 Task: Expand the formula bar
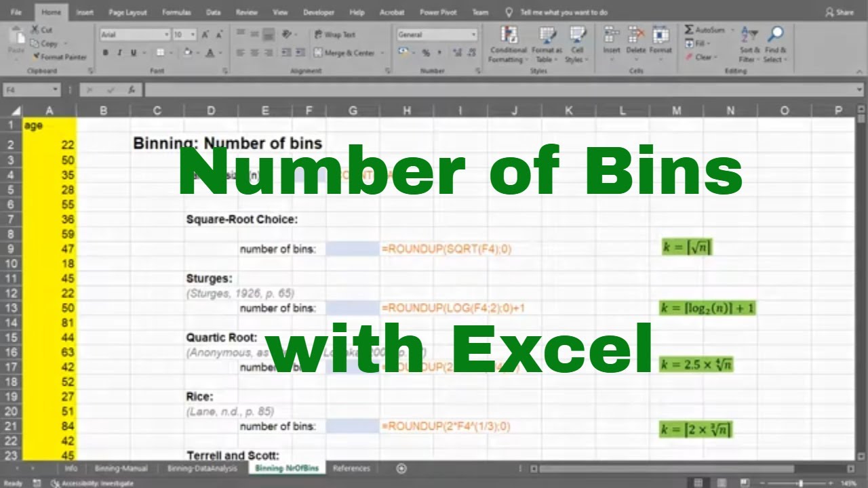pos(860,89)
